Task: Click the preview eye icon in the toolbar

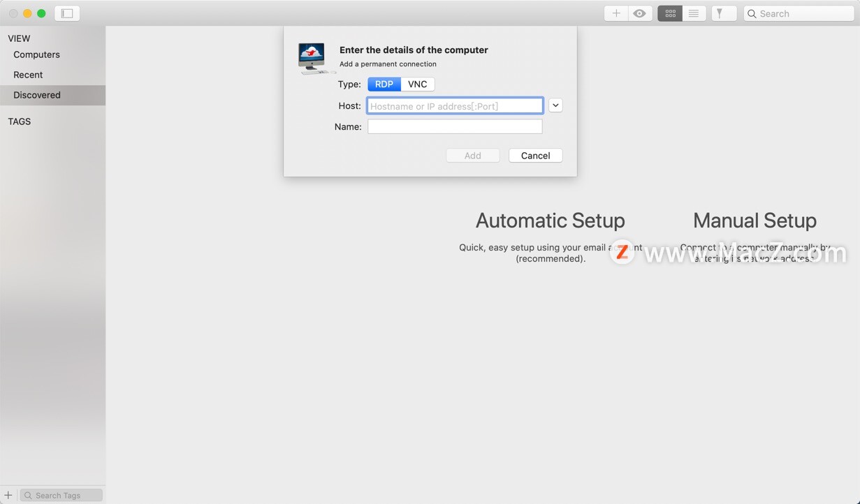Action: click(639, 13)
